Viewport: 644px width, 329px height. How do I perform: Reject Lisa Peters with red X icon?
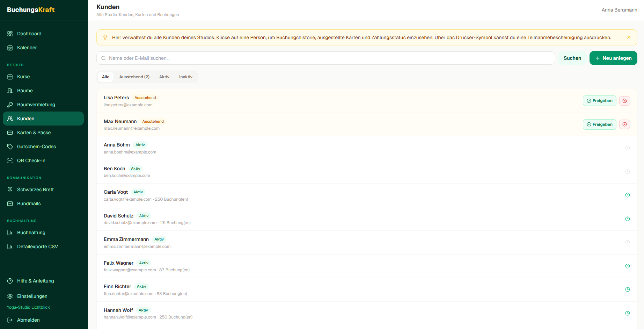tap(624, 101)
